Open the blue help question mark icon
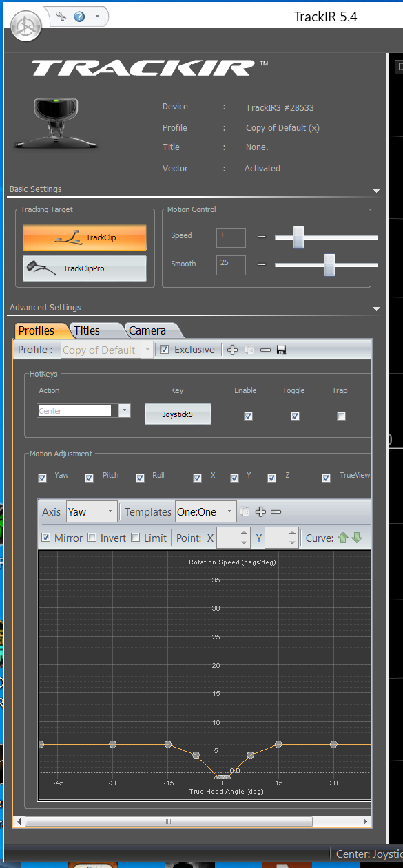Screen dimensions: 403x868 tap(79, 17)
